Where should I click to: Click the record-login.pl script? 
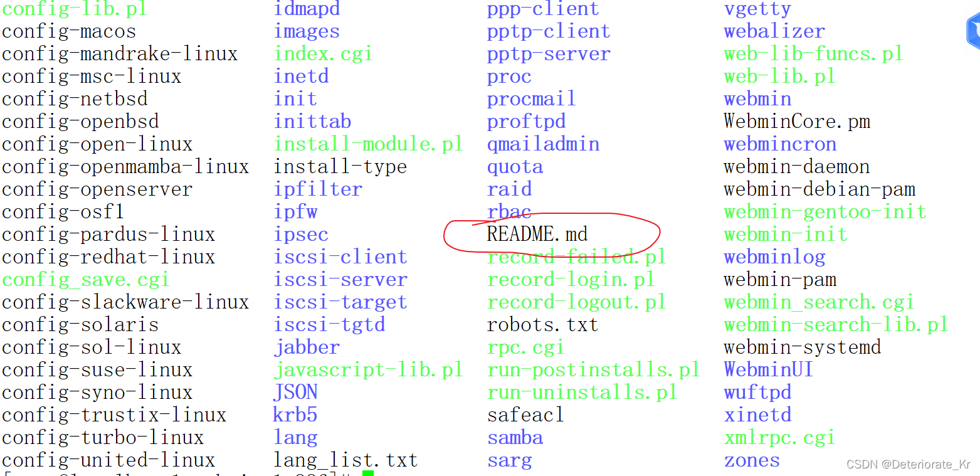point(571,280)
